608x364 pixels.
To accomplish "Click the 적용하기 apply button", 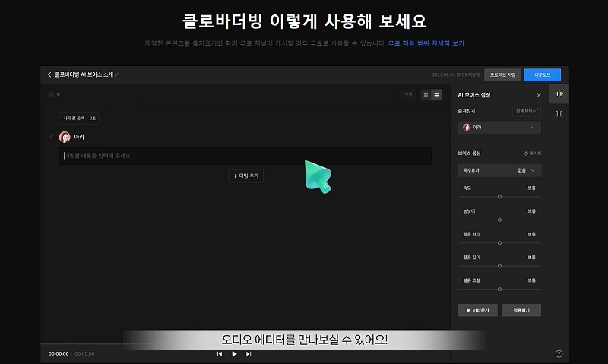I will [521, 310].
